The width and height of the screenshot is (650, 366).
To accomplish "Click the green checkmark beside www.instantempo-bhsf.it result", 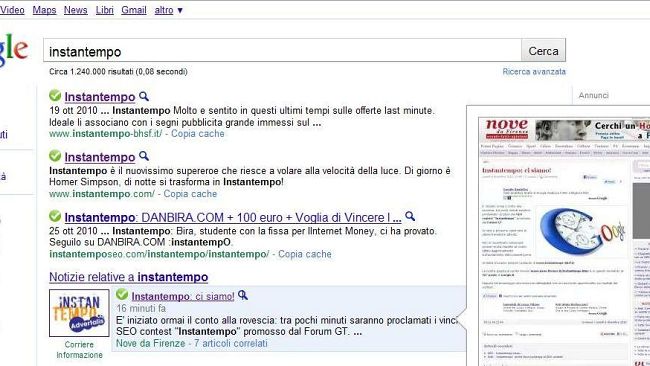I will [55, 96].
